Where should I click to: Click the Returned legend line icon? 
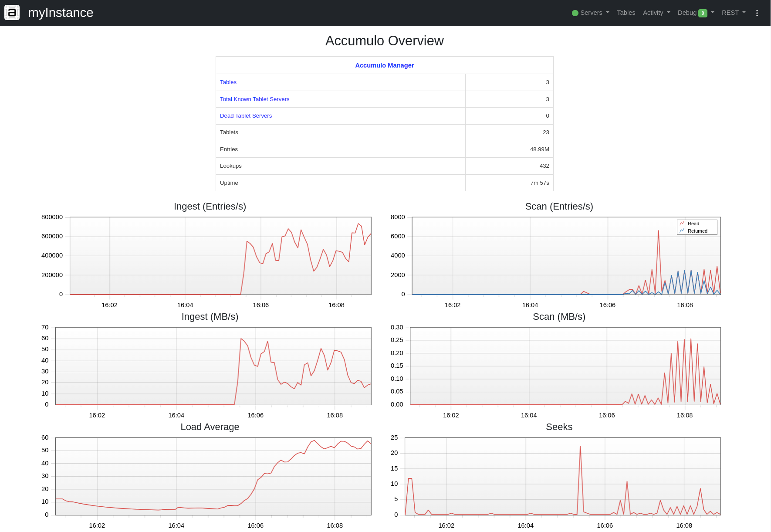click(682, 231)
